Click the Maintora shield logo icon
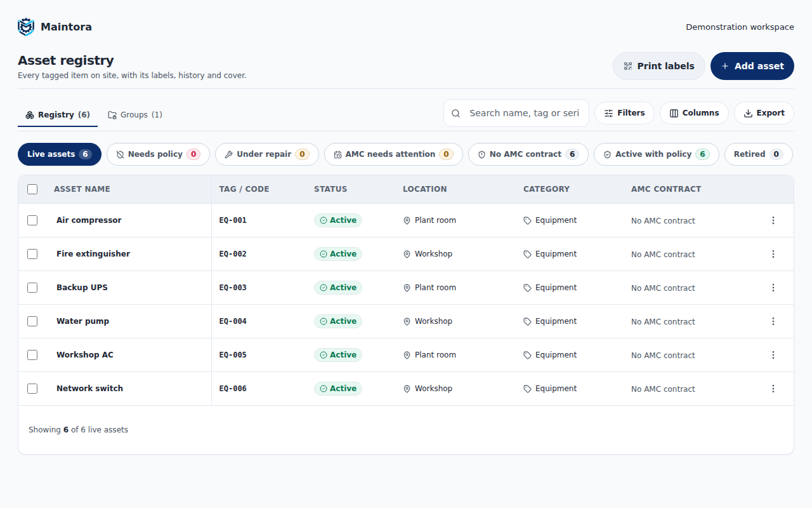This screenshot has height=508, width=812. [26, 27]
